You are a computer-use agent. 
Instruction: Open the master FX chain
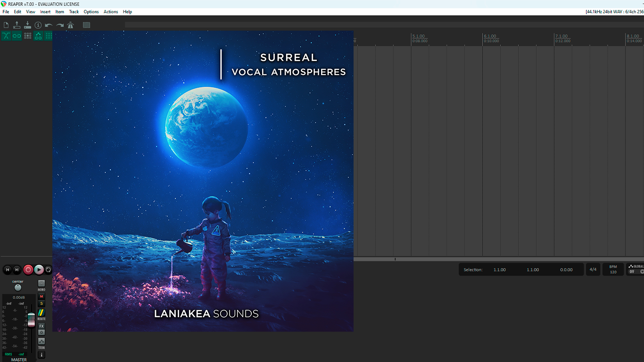tap(41, 326)
